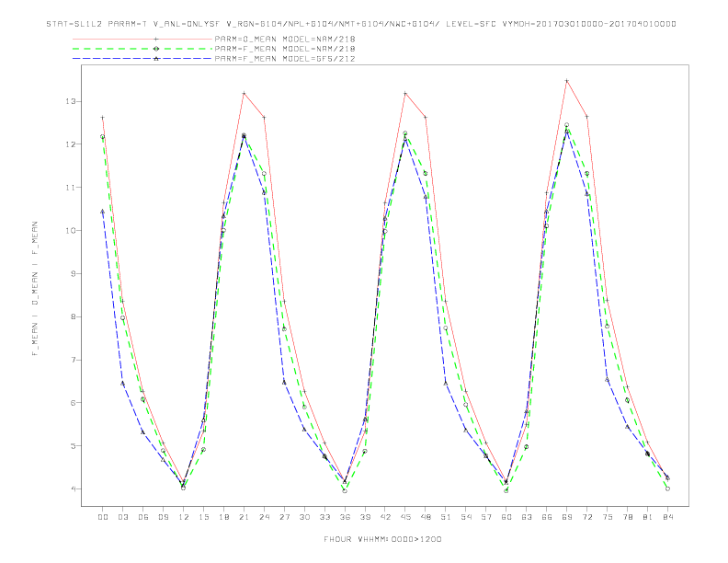Click x-axis tick label 42
This screenshot has height=563, width=728.
click(x=385, y=517)
